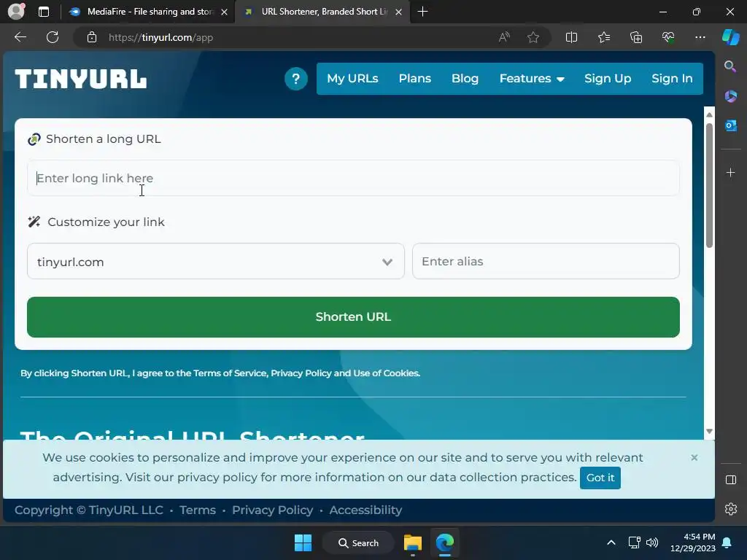Open the volume control in the tray
The height and width of the screenshot is (560, 747).
651,542
